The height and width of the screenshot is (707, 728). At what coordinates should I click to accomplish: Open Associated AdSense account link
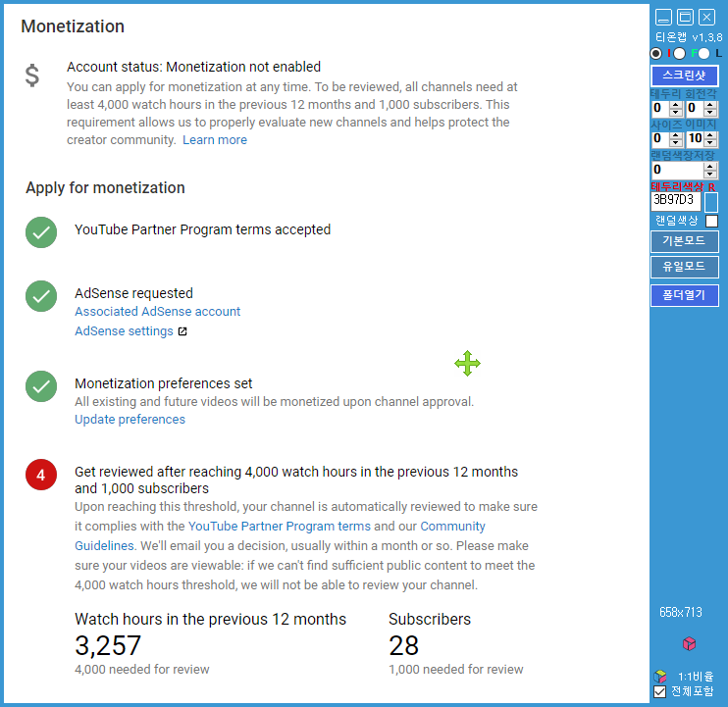[157, 311]
